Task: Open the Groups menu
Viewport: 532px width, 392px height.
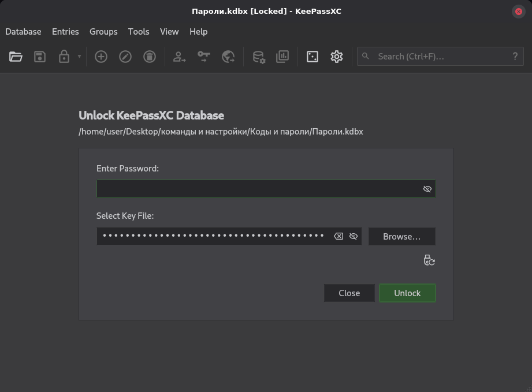Action: click(x=103, y=32)
